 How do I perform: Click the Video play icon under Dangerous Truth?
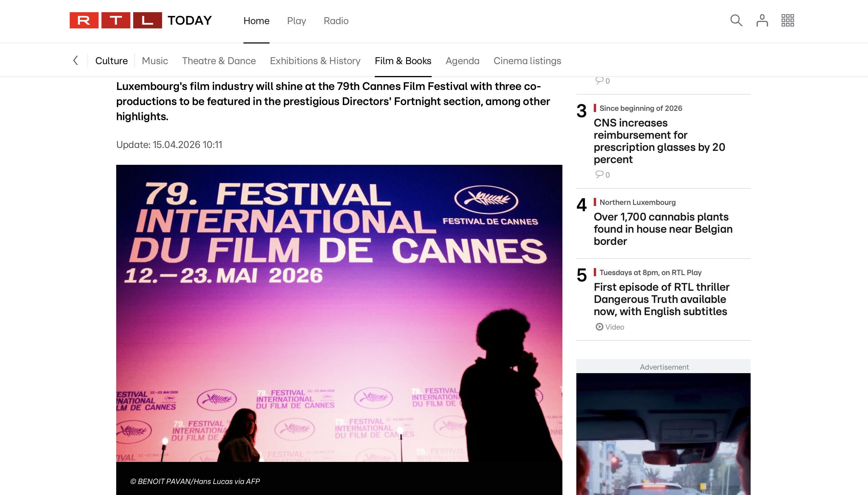point(599,327)
